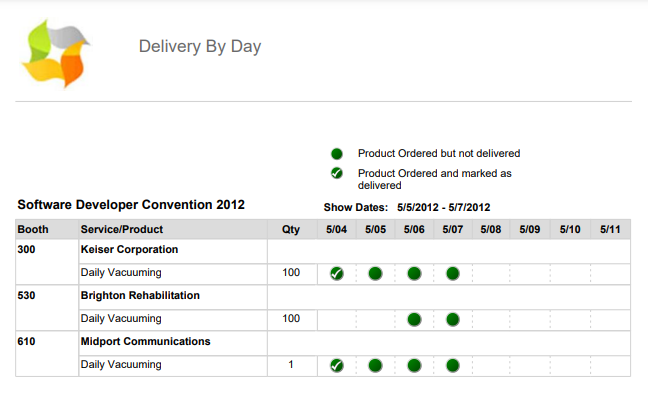Select Brighton Rehabilitation's green dot for 5/07
Viewport: 648px width, 414px height.
pyautogui.click(x=453, y=319)
